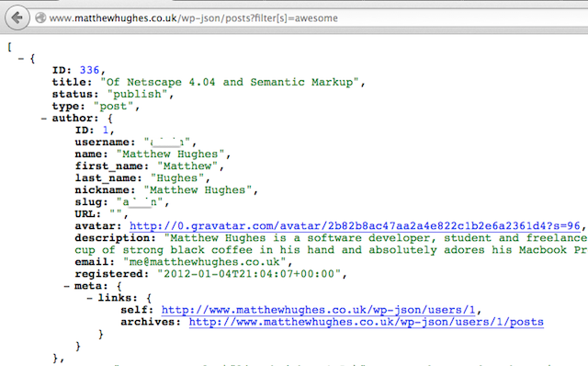The height and width of the screenshot is (366, 588).
Task: Open the archives users/1/posts link
Action: coord(366,322)
